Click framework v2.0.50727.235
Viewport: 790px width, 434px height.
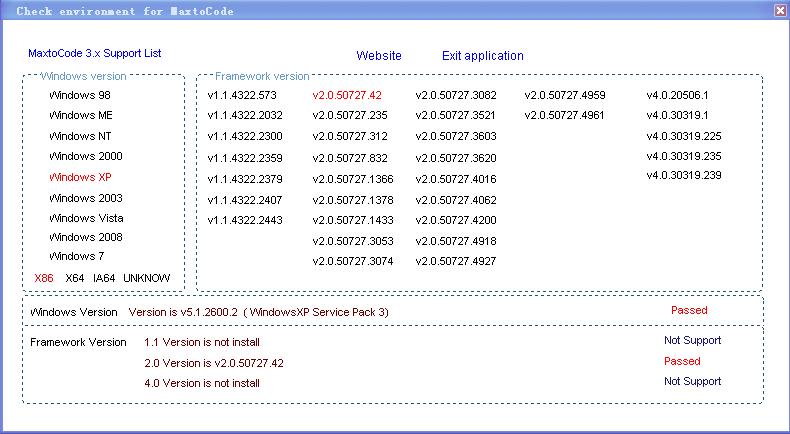coord(350,115)
